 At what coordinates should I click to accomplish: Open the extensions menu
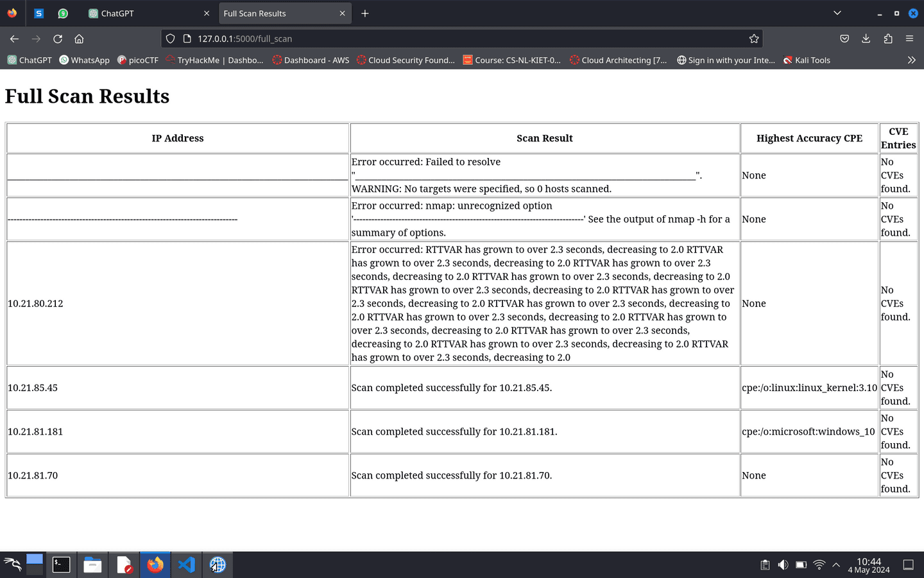coord(888,39)
